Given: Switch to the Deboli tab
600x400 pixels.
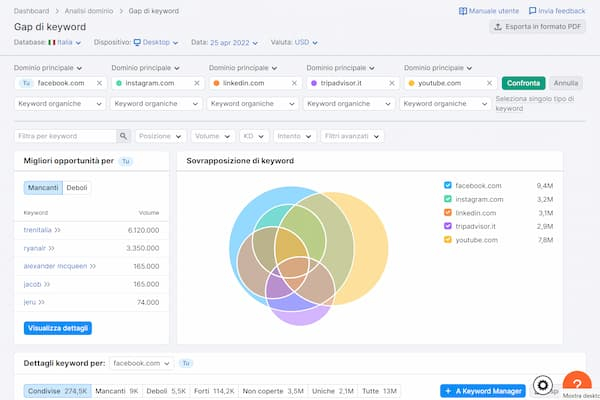Looking at the screenshot, I should click(x=77, y=187).
